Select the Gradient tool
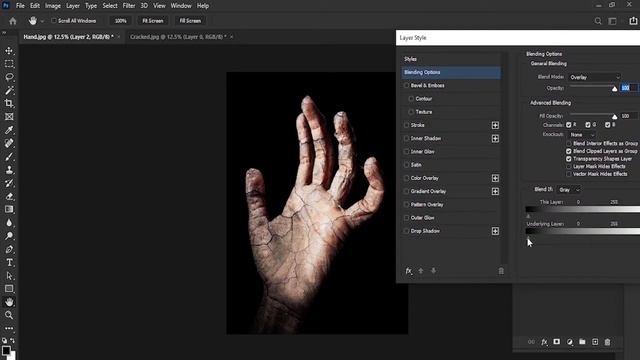640x360 pixels. point(9,209)
